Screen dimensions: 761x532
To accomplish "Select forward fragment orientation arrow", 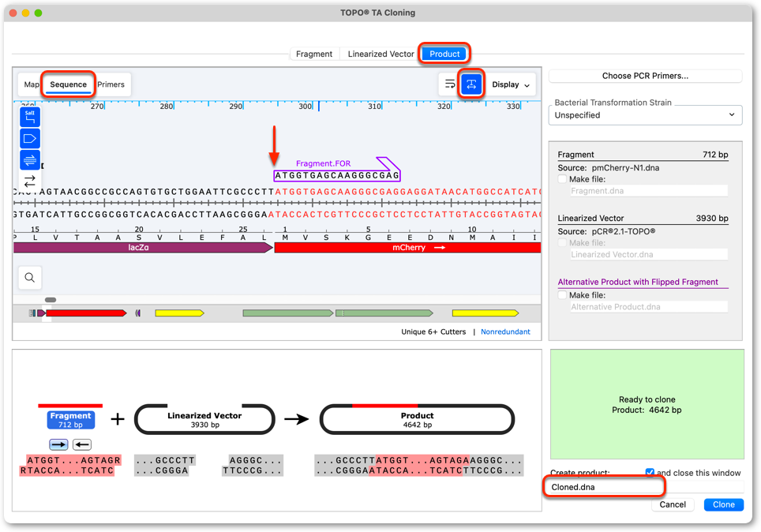I will (x=58, y=444).
